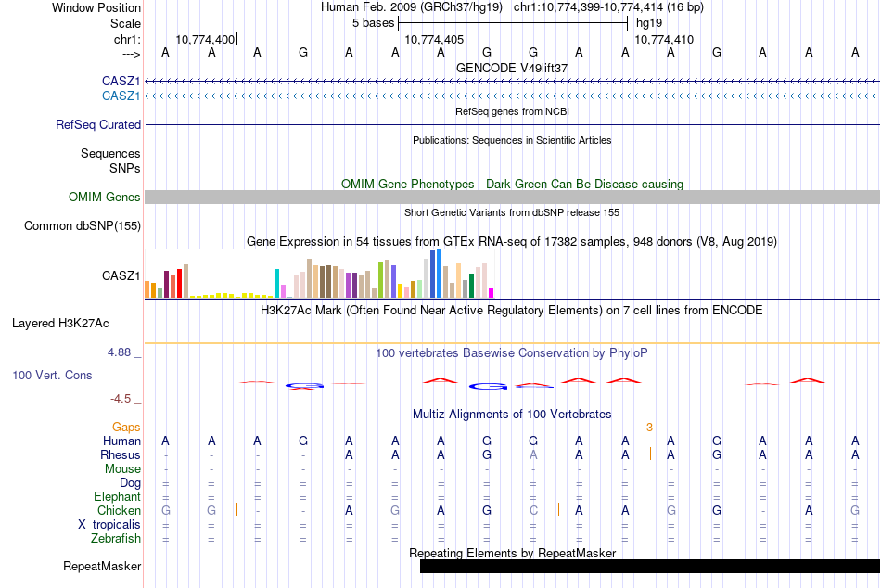Open the OMIM Genes track label
The image size is (881, 588).
105,197
